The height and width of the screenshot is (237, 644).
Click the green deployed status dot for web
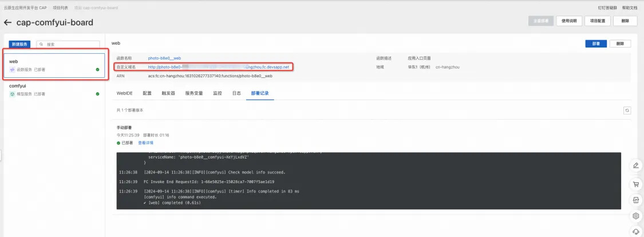click(97, 69)
